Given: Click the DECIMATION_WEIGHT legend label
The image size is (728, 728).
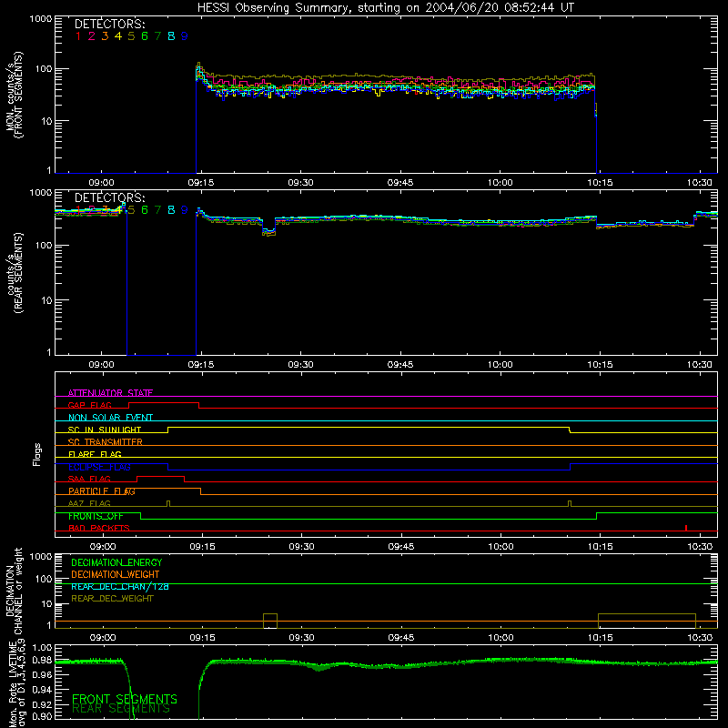Looking at the screenshot, I should (x=116, y=575).
